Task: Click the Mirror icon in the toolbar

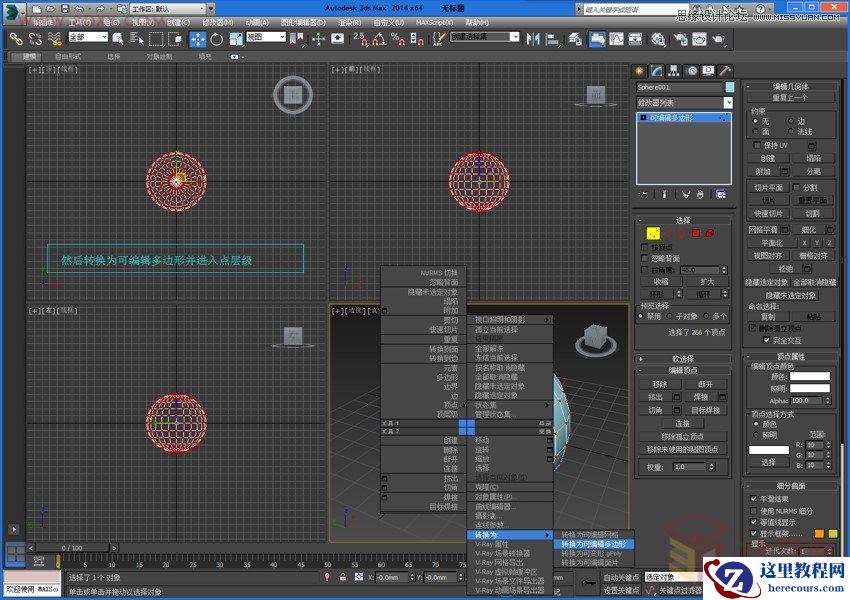Action: point(532,40)
